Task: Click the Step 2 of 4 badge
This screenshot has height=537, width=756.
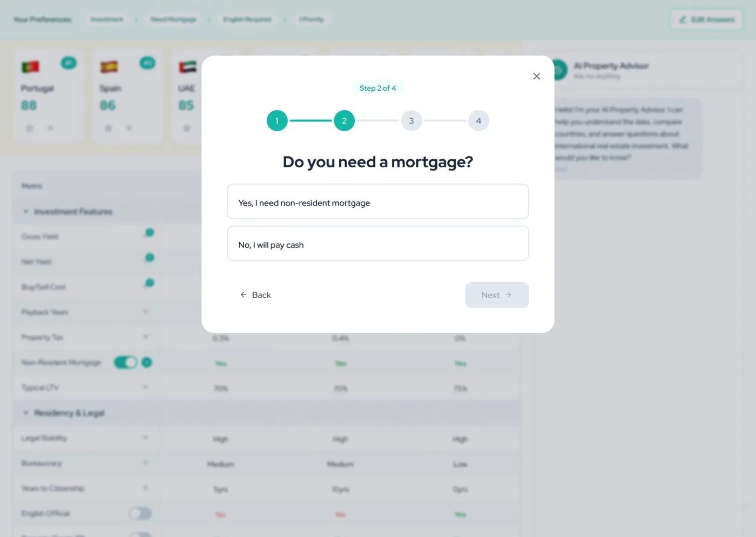Action: pyautogui.click(x=377, y=88)
